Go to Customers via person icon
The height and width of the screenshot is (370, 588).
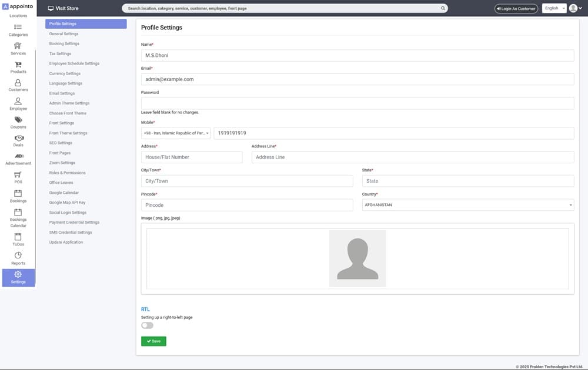pyautogui.click(x=18, y=83)
